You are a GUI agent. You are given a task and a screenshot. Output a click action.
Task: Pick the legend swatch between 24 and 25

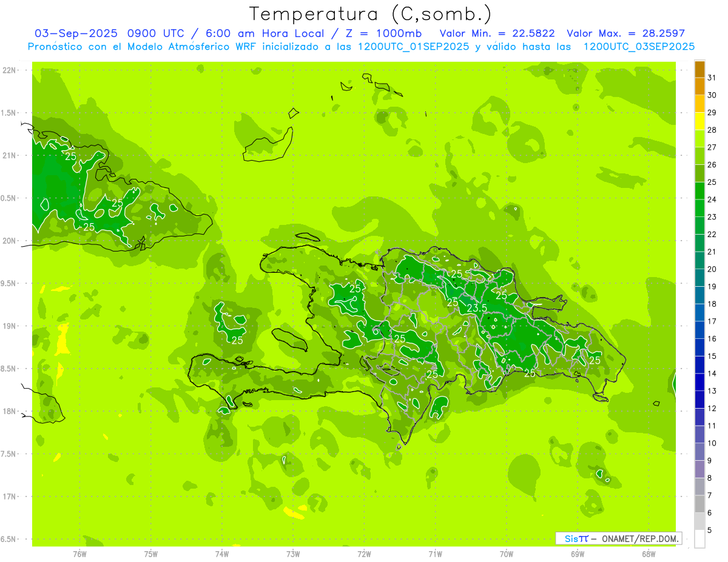click(699, 190)
